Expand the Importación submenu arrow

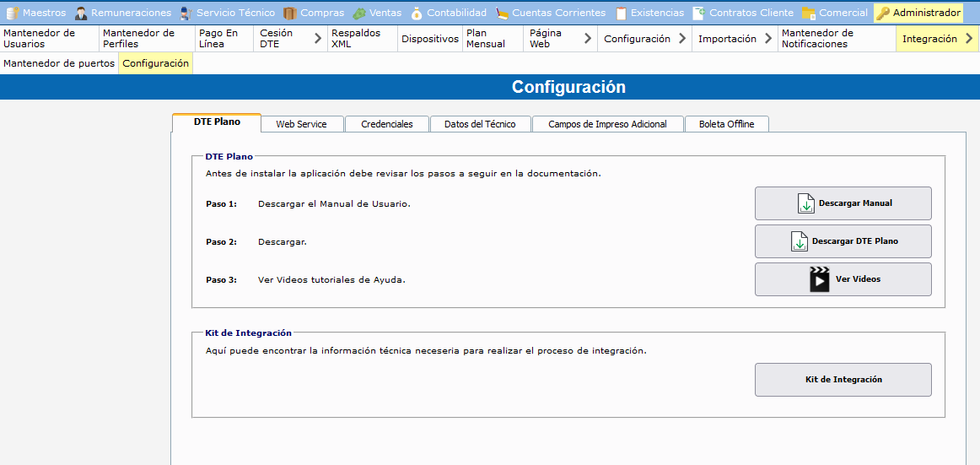[768, 39]
